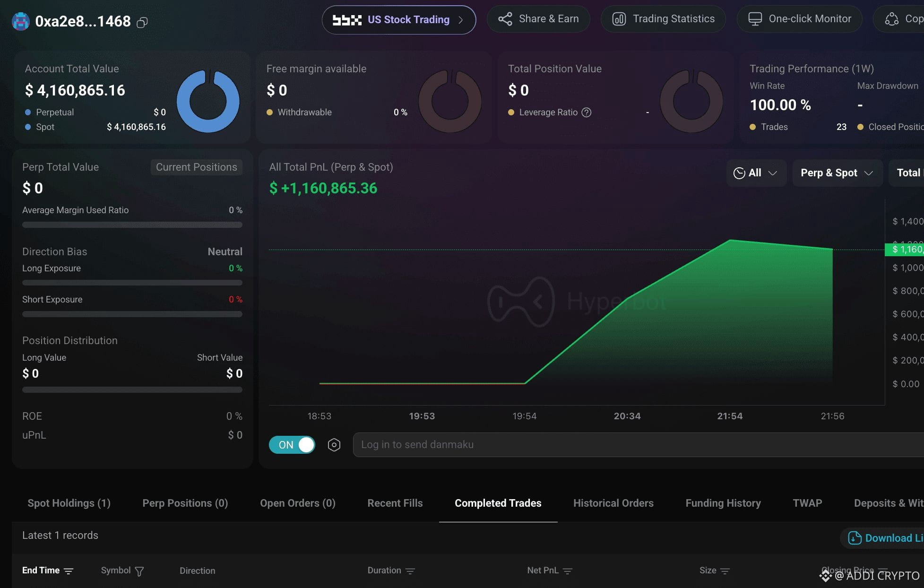The image size is (924, 588).
Task: Click the Leverage Ratio help icon
Action: pyautogui.click(x=587, y=112)
